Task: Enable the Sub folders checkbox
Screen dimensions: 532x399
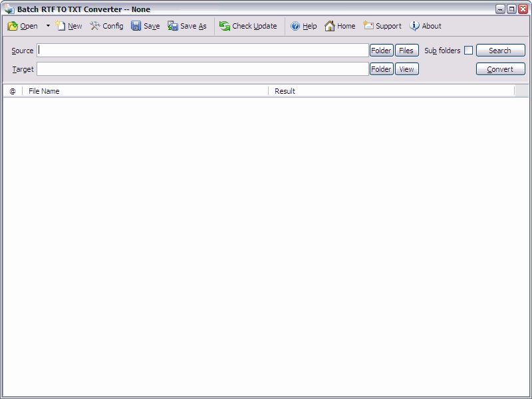Action: coord(468,50)
